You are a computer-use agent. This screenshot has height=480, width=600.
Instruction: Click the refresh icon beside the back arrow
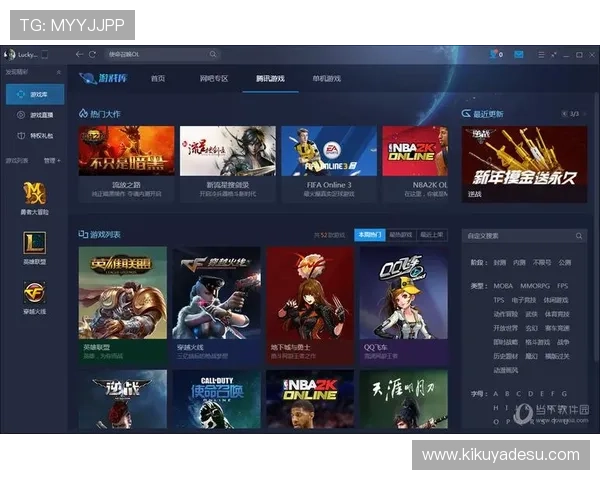(93, 54)
